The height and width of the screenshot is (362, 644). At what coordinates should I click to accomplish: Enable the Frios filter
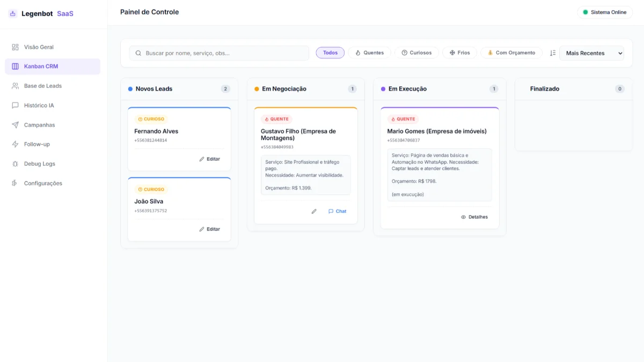pyautogui.click(x=459, y=53)
